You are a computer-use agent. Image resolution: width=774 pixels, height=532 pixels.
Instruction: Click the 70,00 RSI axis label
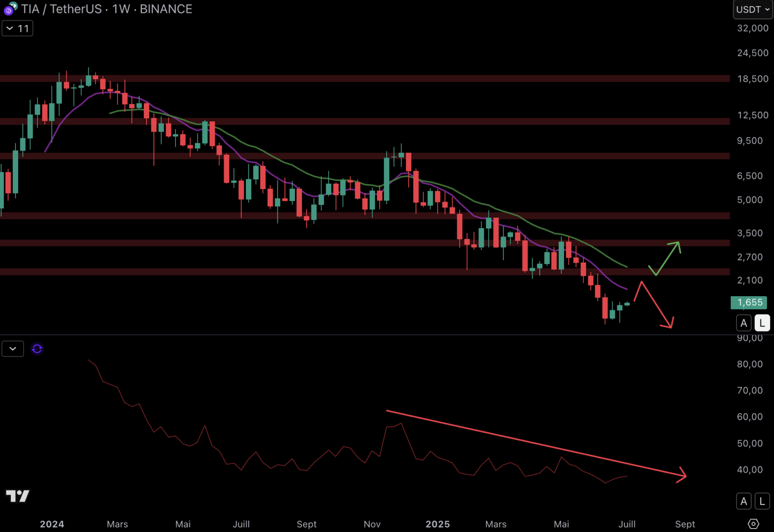point(750,391)
